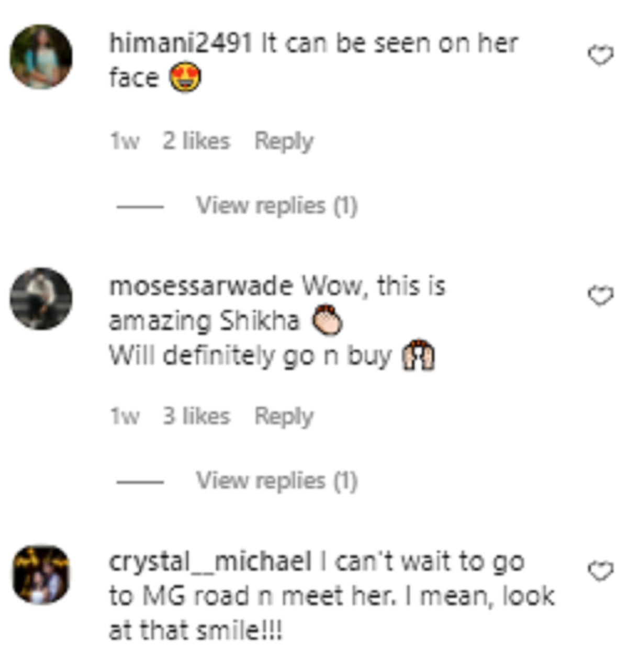
Task: Expand View replies under mosessarwade's comment
Action: pos(277,481)
